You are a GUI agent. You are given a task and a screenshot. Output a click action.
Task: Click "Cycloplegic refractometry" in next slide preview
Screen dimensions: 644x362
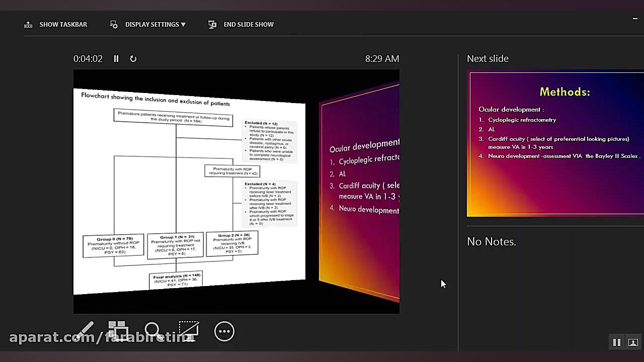tap(522, 120)
